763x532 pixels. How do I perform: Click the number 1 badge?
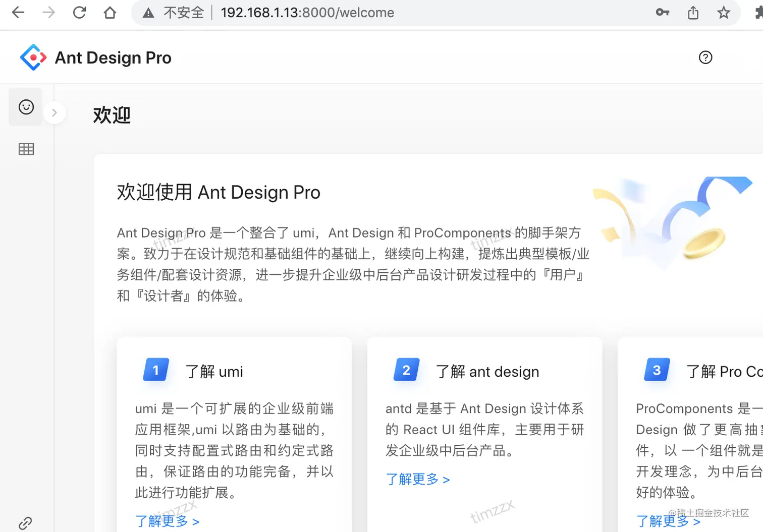(x=156, y=371)
